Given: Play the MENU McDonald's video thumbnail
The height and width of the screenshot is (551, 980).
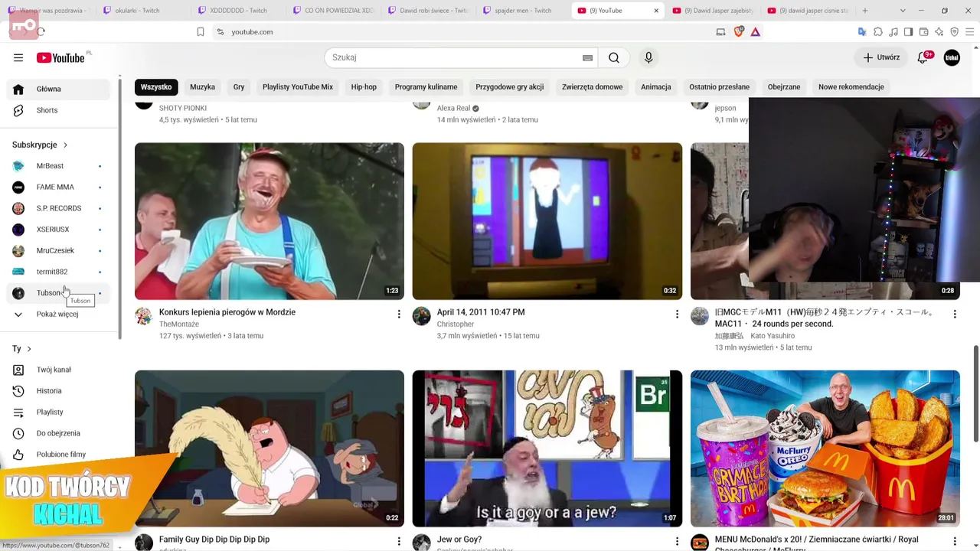Looking at the screenshot, I should pos(825,448).
